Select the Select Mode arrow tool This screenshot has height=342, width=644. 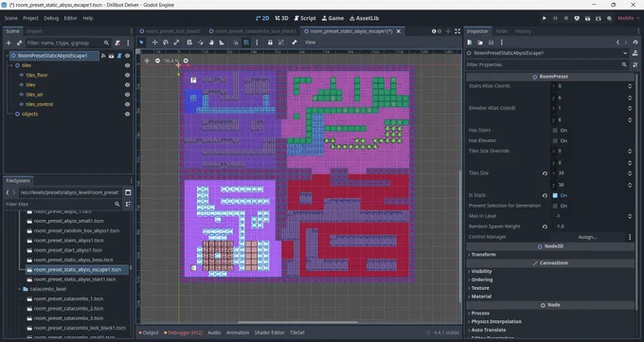point(142,43)
